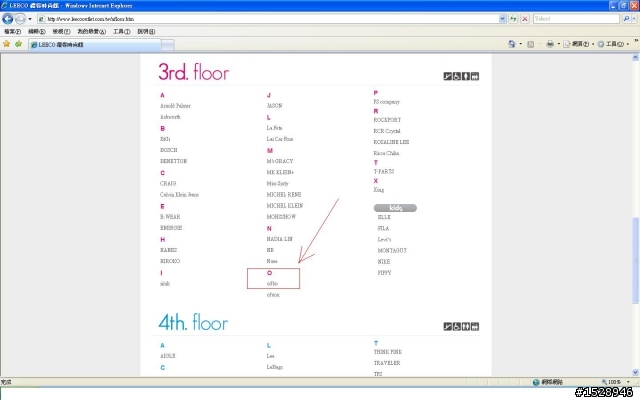
Task: Click the 3rd floor wheelchair accessibility icon
Action: tap(456, 76)
